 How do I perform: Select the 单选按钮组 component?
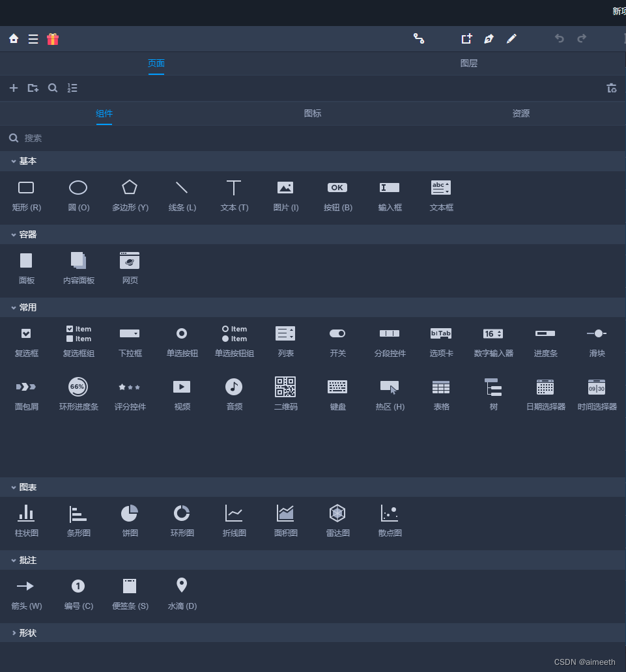(x=234, y=342)
